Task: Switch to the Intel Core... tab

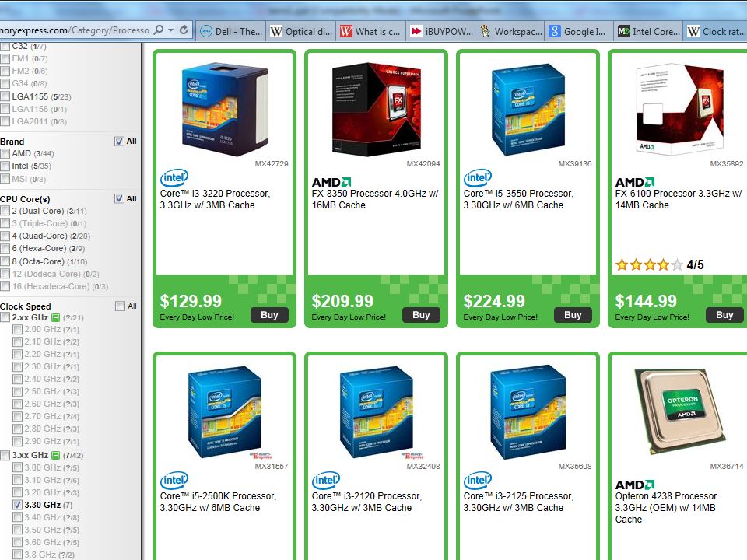Action: 648,32
